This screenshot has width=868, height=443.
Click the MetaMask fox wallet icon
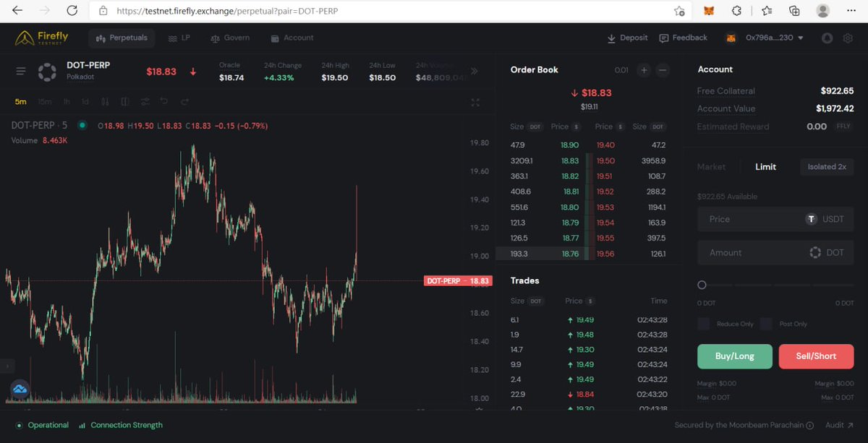point(731,38)
